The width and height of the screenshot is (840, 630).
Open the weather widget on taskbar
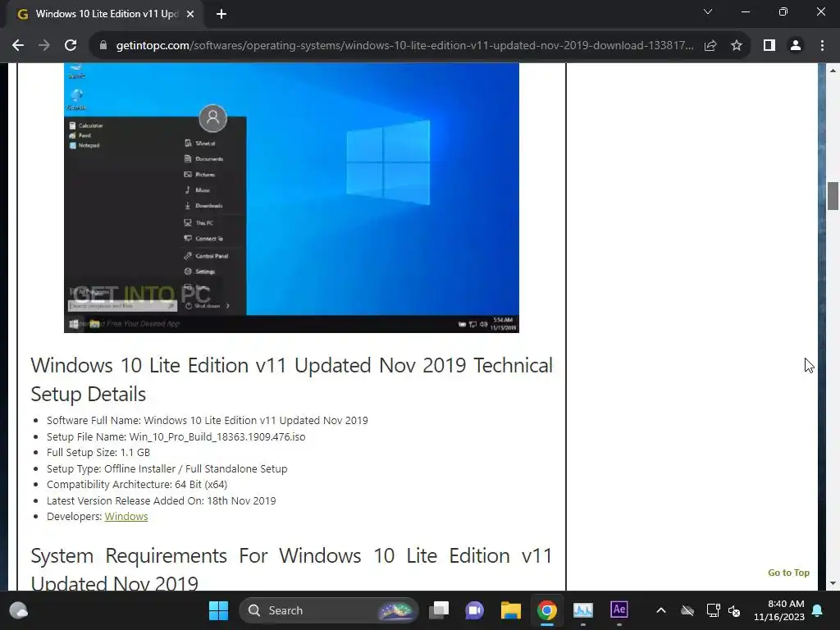click(x=19, y=610)
